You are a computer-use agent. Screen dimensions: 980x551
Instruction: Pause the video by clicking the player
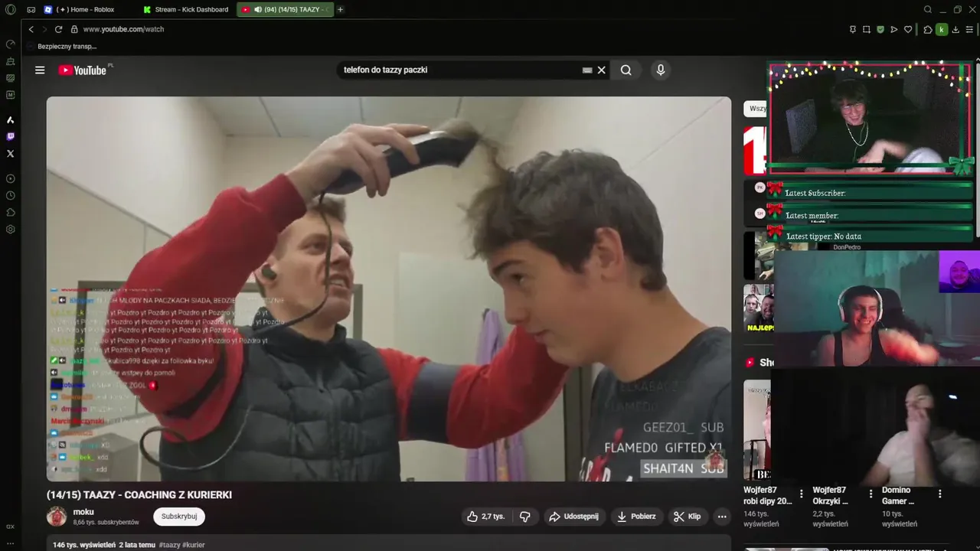[389, 289]
